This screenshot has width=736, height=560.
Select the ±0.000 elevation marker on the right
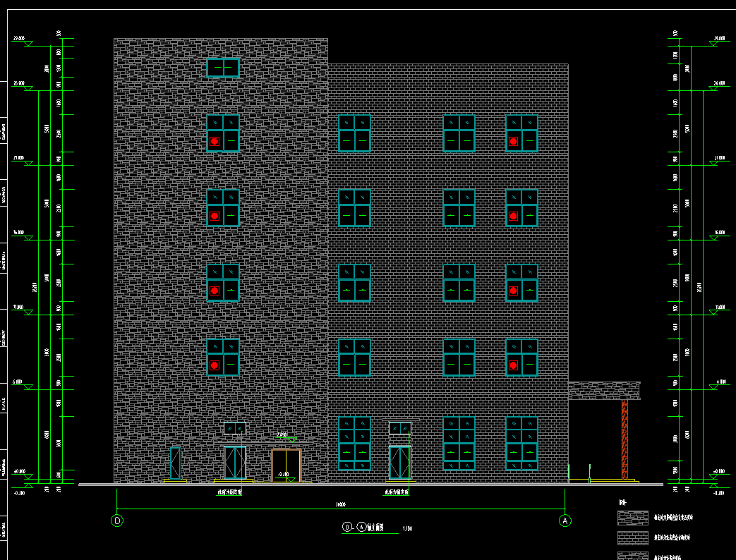click(718, 472)
